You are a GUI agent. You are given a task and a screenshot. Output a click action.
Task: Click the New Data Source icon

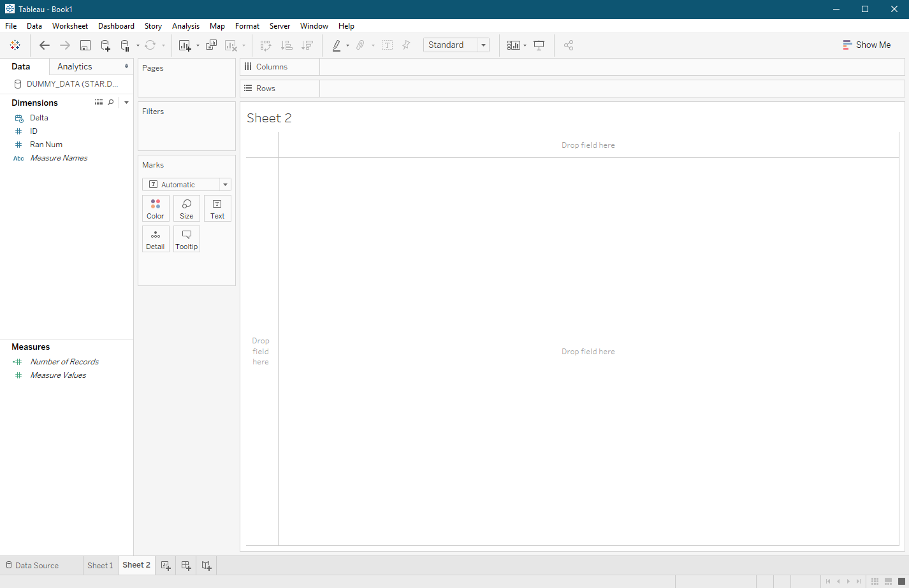[x=106, y=45]
